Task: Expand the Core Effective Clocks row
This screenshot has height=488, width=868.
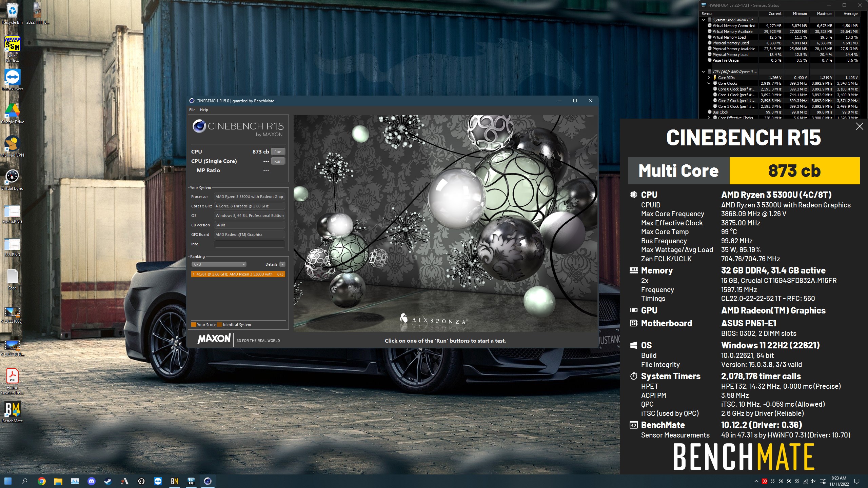Action: point(709,118)
